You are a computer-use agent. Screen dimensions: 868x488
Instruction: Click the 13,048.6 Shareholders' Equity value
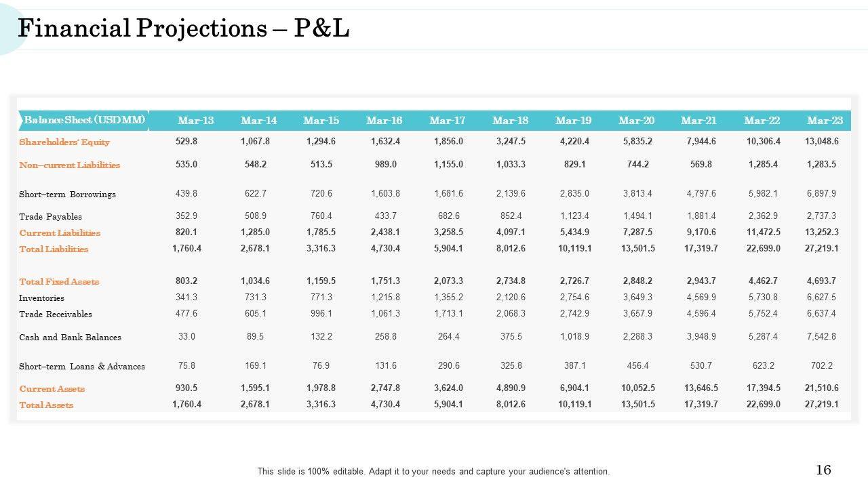(821, 142)
